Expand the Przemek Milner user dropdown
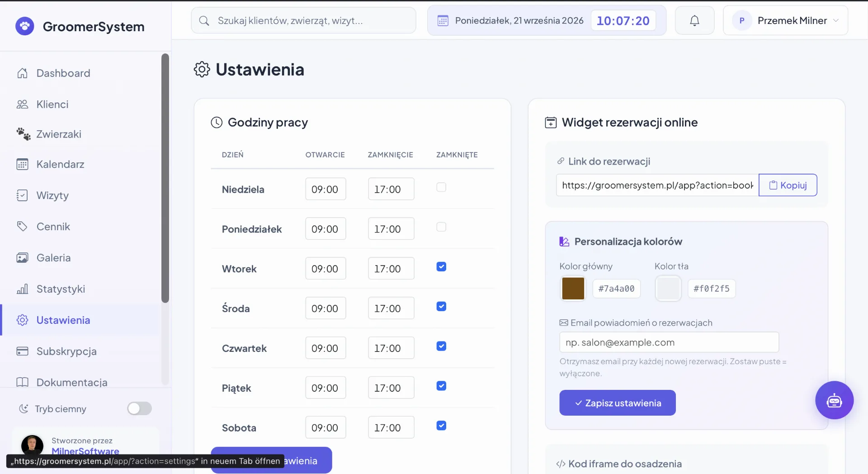This screenshot has width=868, height=474. tap(785, 20)
